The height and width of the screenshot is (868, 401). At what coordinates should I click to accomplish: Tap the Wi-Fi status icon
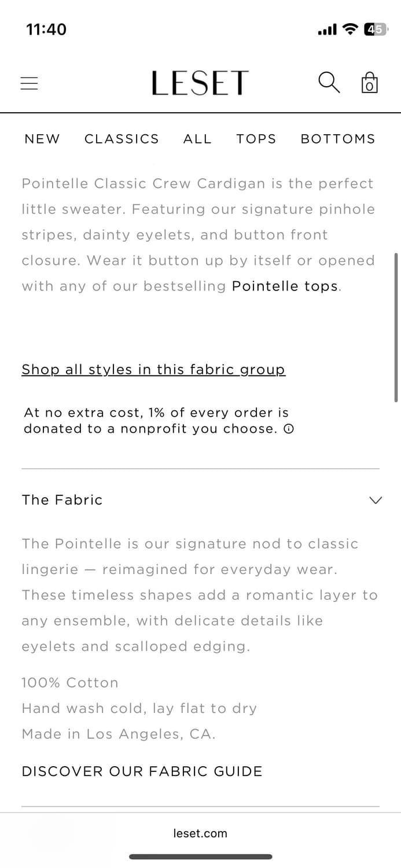pos(350,29)
